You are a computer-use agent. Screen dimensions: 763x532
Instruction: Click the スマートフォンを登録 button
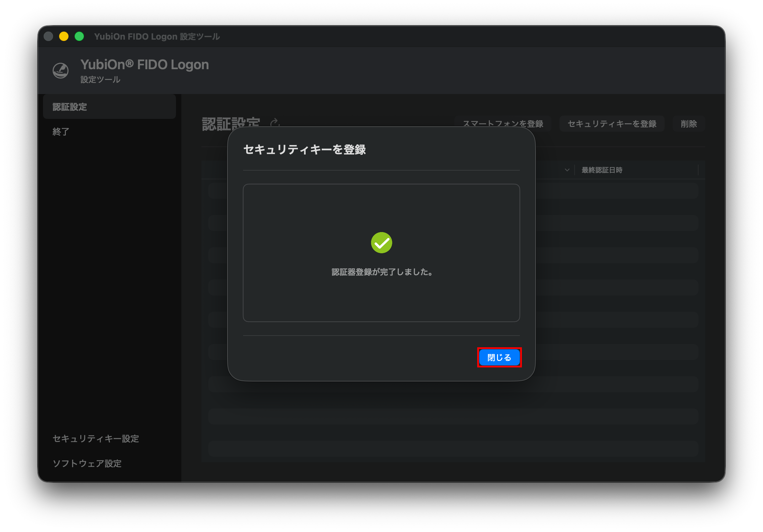coord(503,124)
